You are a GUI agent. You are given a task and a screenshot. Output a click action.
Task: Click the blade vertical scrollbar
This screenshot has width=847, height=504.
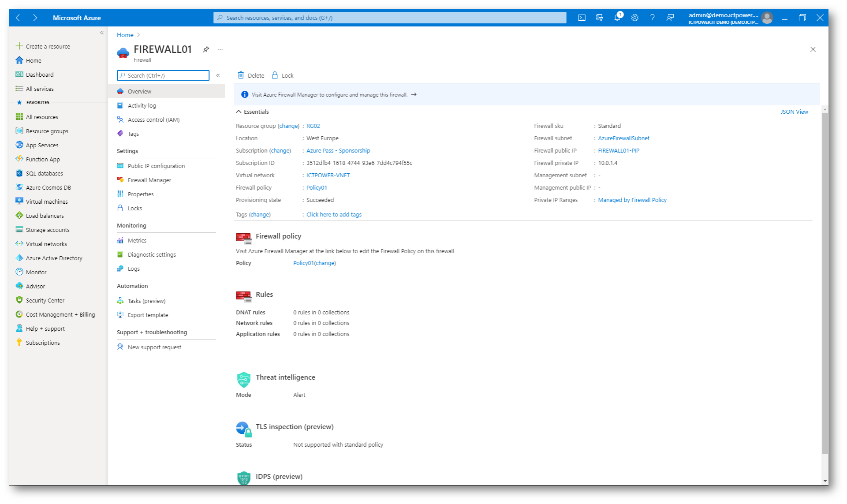click(825, 284)
